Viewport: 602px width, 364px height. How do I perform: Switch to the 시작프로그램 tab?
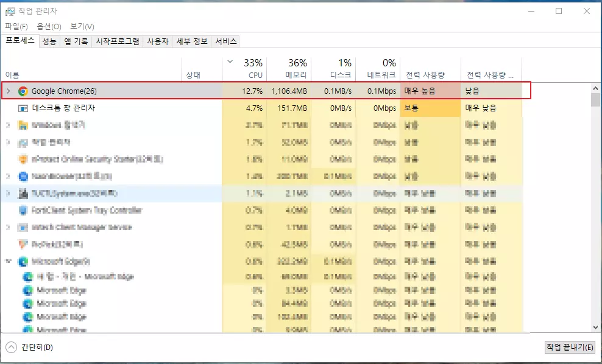[118, 41]
